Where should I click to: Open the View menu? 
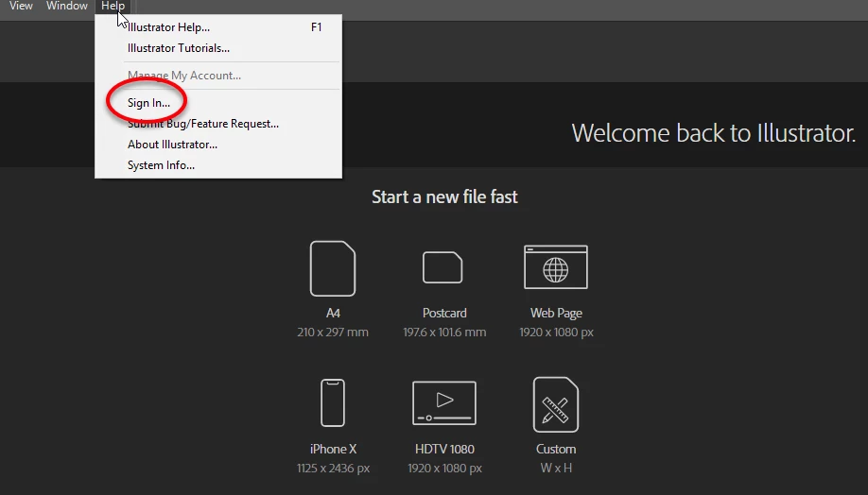[21, 6]
